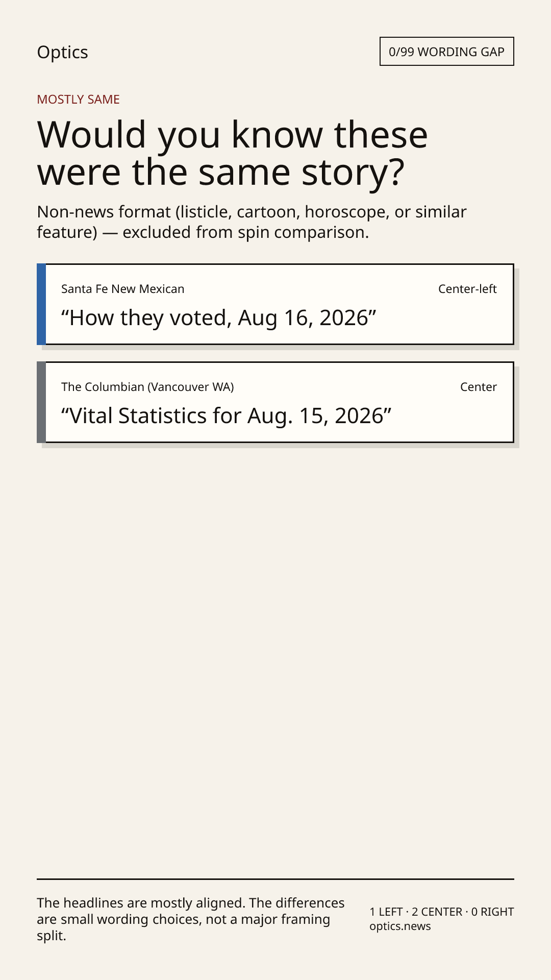Screen dimensions: 551x980
Task: Click the Center-left bias label
Action: (467, 289)
